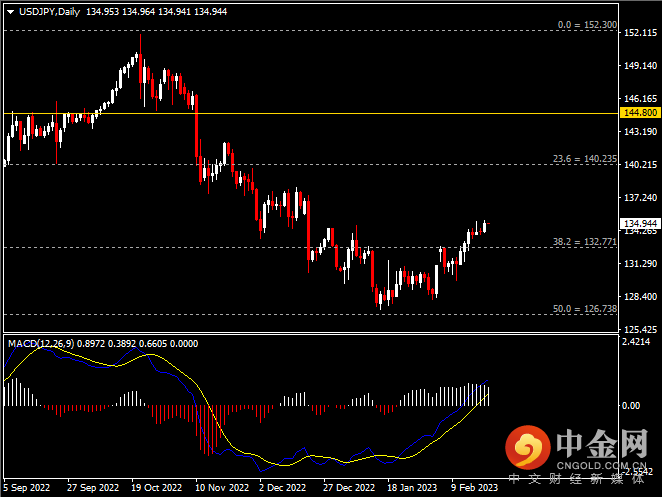Screen dimensions: 662x497
Task: Click 128.400 on the price axis
Action: coord(638,297)
